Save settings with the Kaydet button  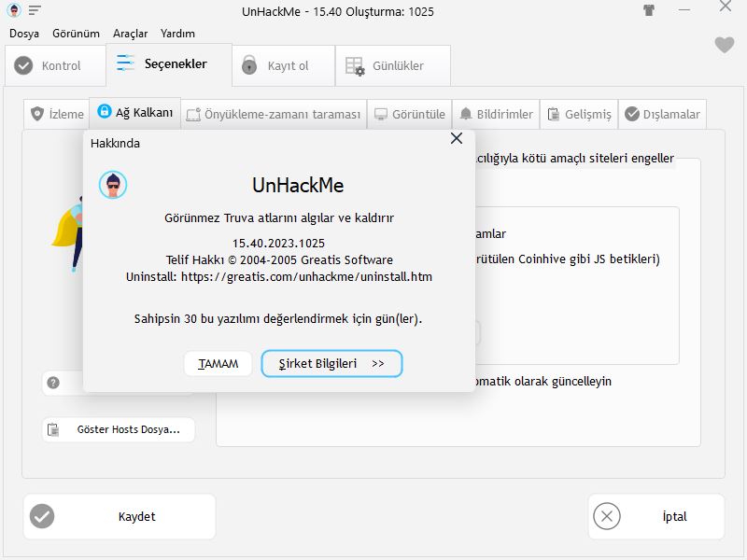click(120, 517)
